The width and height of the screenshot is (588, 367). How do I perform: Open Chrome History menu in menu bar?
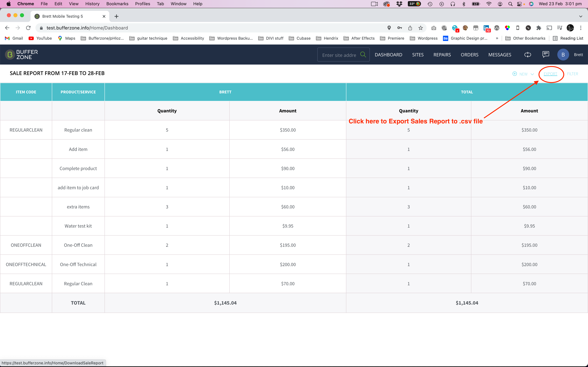92,4
